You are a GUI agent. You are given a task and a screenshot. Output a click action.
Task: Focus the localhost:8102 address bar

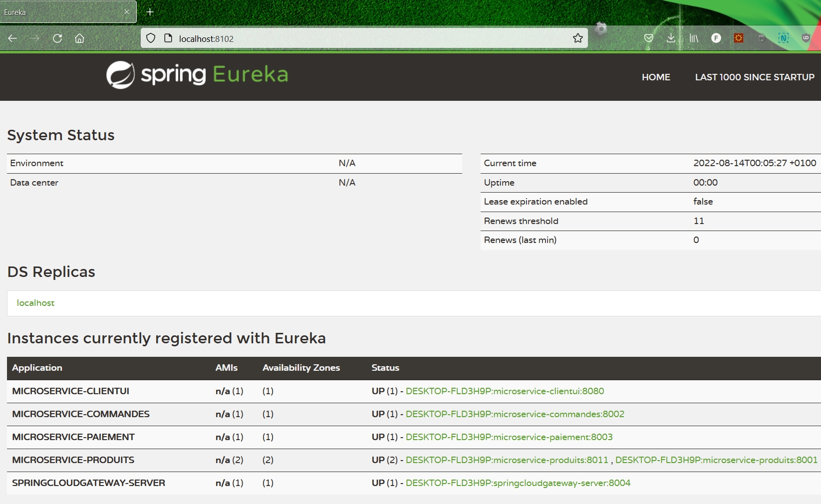(364, 38)
